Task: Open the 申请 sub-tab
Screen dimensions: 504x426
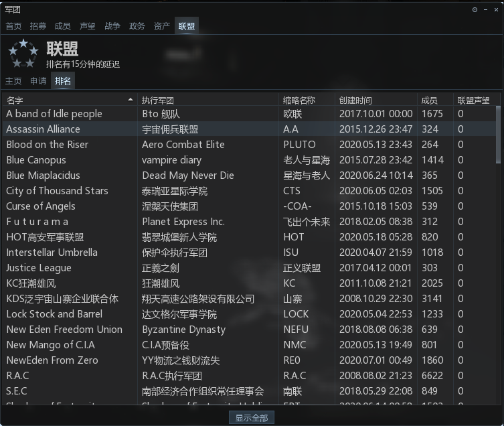Action: [x=38, y=81]
